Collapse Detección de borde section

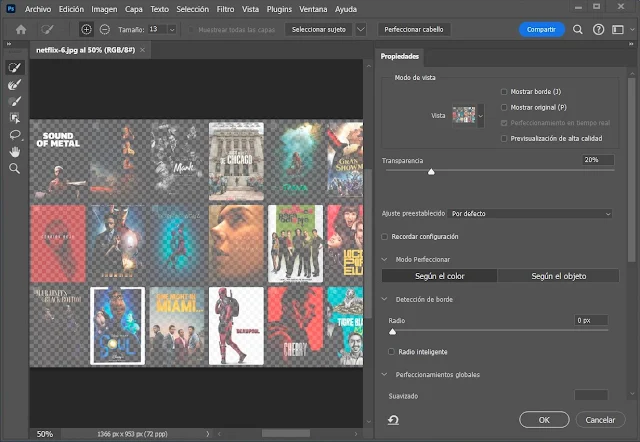(384, 299)
